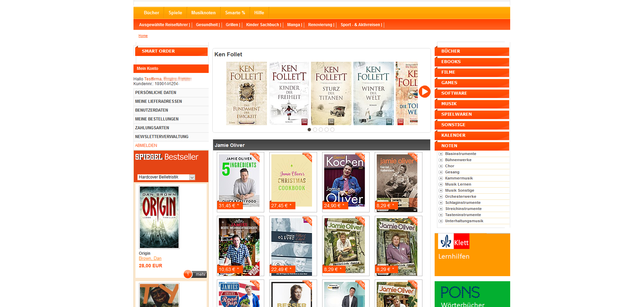Select third carousel page dot
This screenshot has height=307, width=644.
tap(321, 130)
